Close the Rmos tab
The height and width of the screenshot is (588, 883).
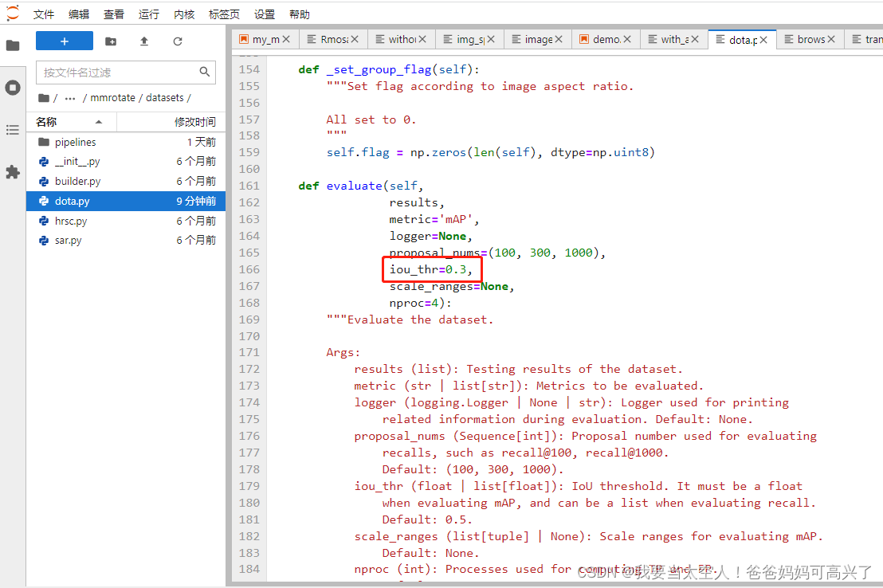[355, 39]
